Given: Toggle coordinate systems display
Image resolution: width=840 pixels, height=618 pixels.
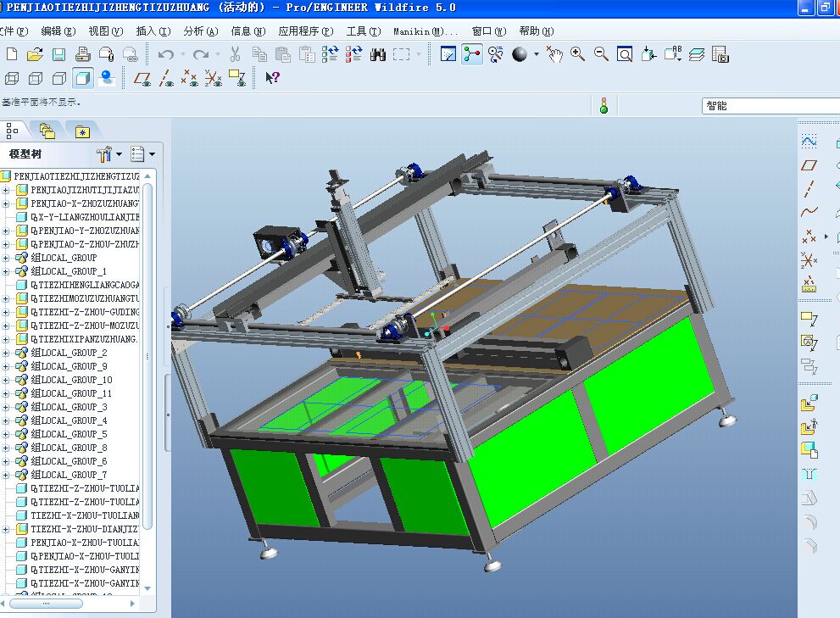Looking at the screenshot, I should coord(214,78).
